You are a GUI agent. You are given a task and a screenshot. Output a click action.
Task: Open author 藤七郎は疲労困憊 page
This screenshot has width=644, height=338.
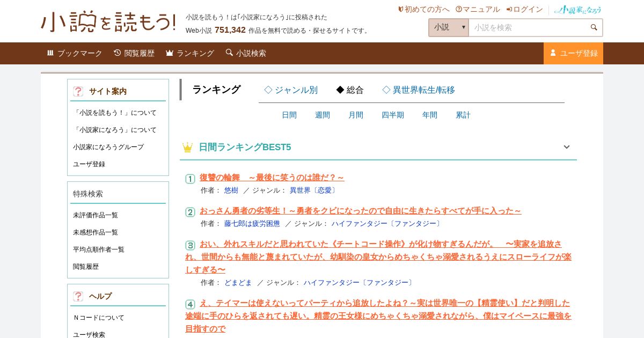click(252, 224)
